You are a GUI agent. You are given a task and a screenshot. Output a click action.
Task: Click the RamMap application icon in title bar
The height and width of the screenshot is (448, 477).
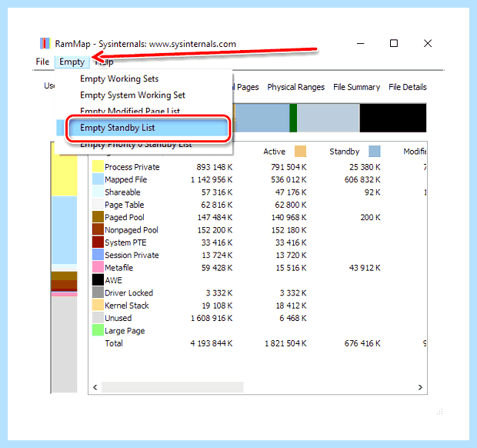[45, 44]
